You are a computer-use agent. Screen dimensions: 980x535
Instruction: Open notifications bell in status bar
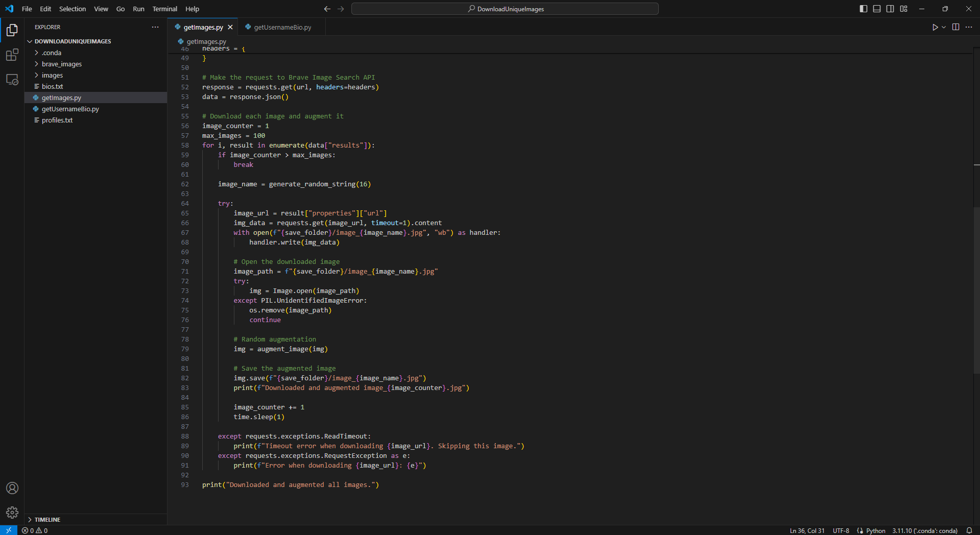pyautogui.click(x=969, y=530)
